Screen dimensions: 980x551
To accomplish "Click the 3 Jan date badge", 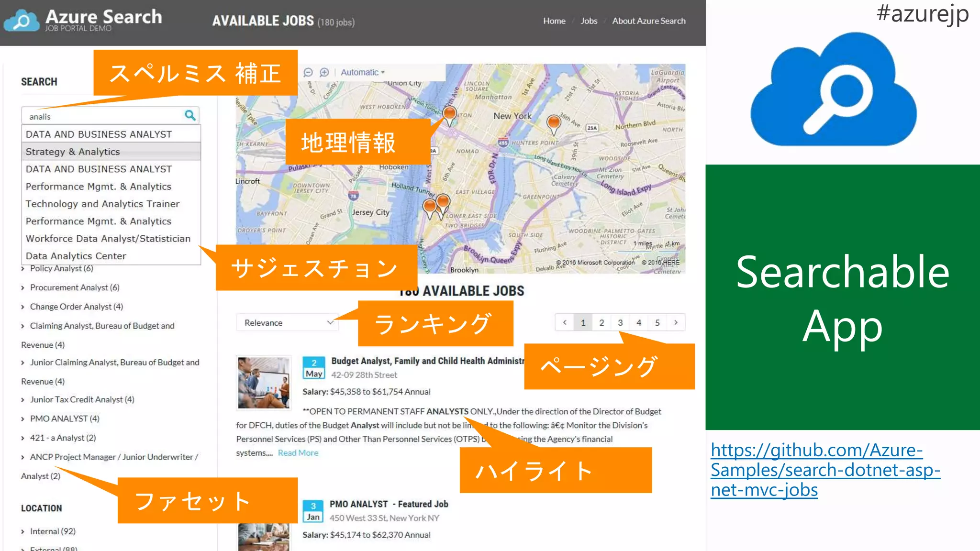I will pyautogui.click(x=313, y=511).
